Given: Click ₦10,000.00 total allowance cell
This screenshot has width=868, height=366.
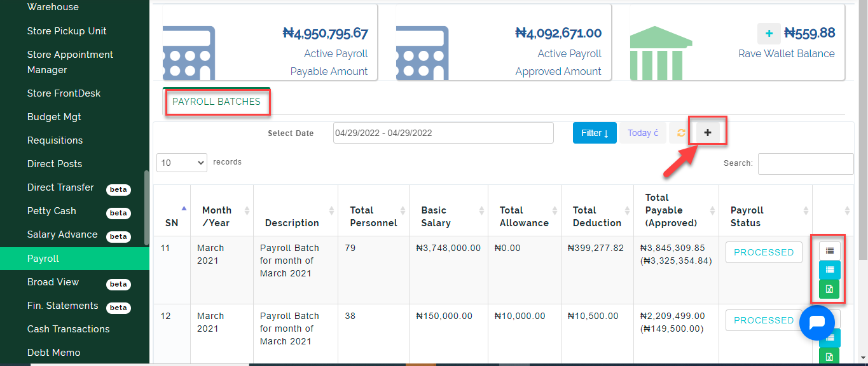Looking at the screenshot, I should [520, 316].
